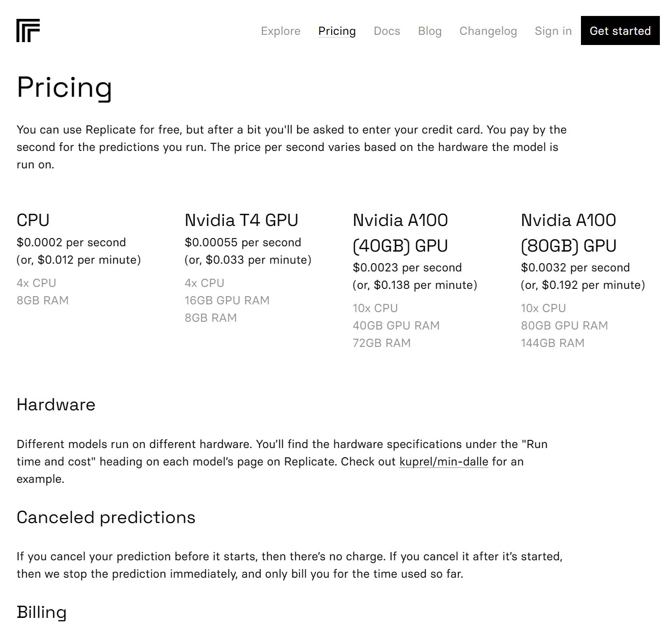Go to the Docs page

coord(387,31)
